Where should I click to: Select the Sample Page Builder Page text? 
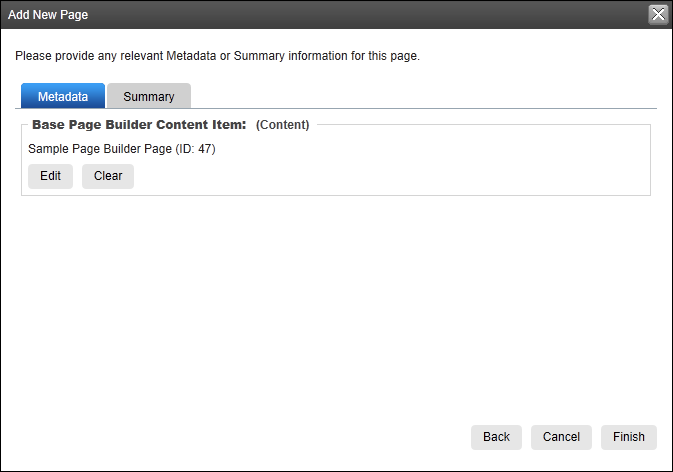(100, 148)
